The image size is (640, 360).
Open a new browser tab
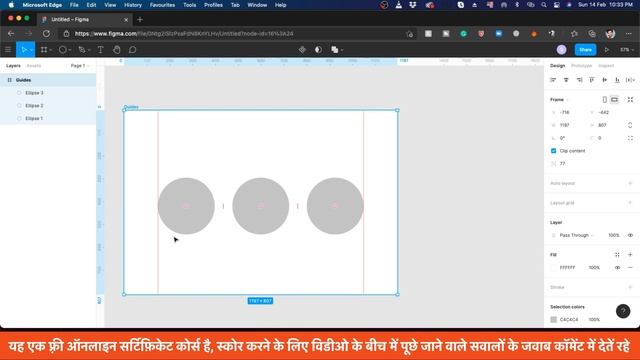point(140,20)
